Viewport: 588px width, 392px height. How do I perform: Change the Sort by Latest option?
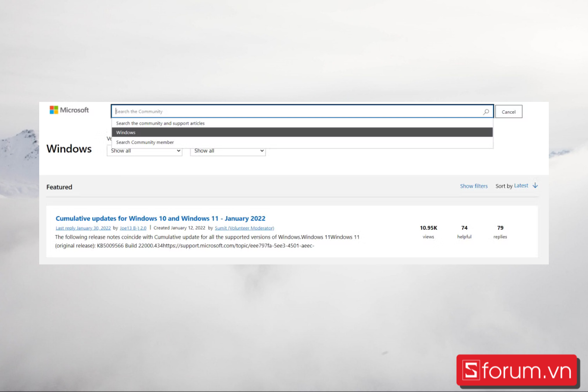tap(521, 186)
